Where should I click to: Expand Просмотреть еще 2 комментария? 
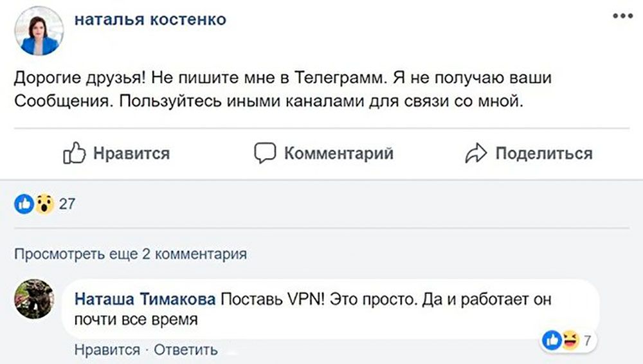click(131, 254)
